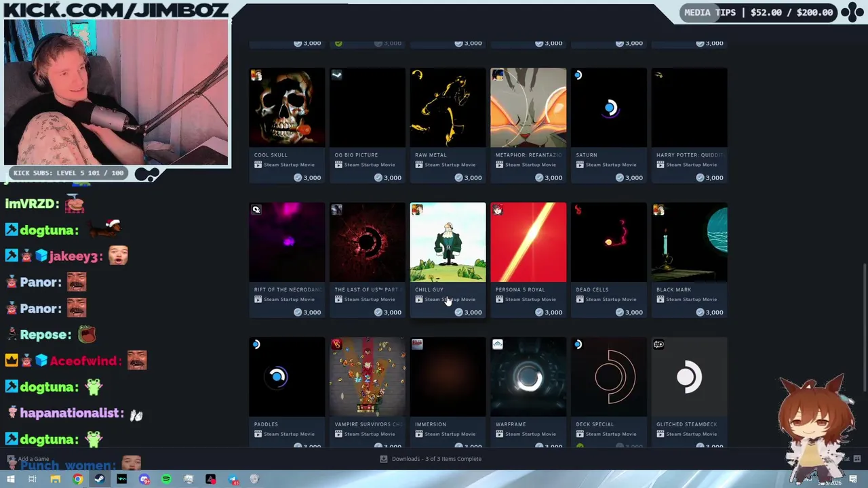Open the Windows notification center icon
Image resolution: width=868 pixels, height=488 pixels.
tap(853, 479)
